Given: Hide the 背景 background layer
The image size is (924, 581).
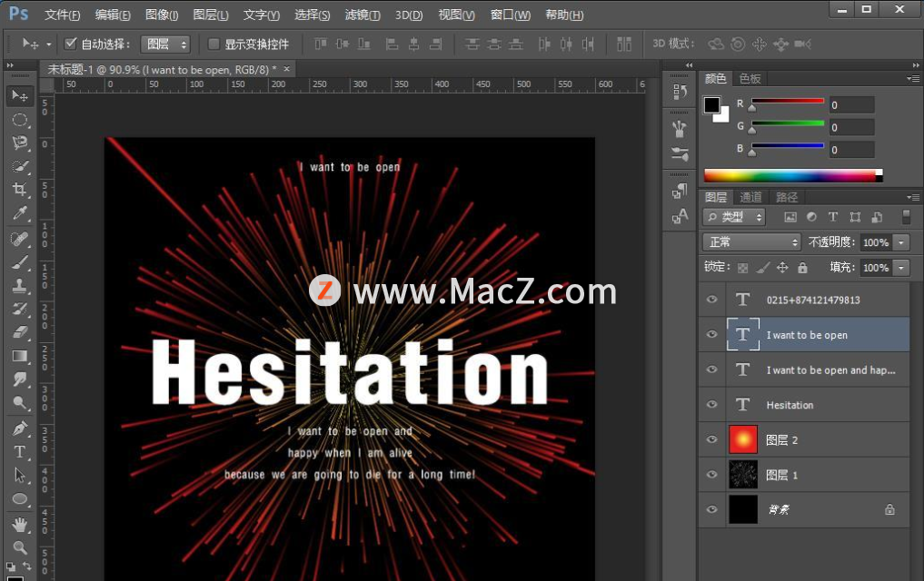Looking at the screenshot, I should coord(712,509).
